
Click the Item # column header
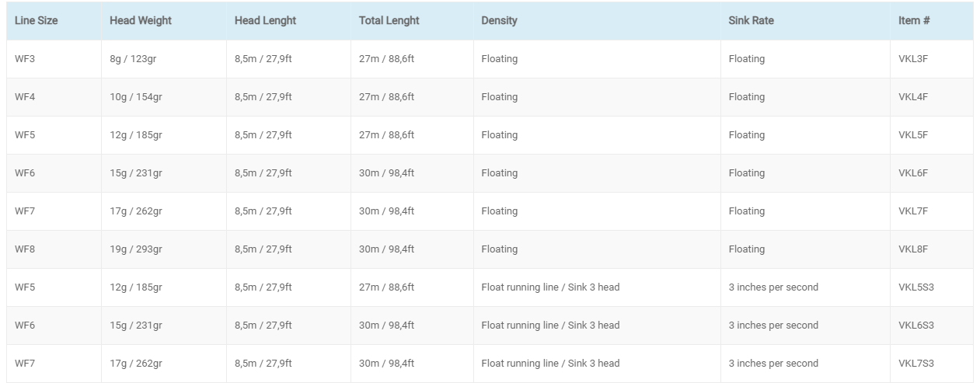[x=914, y=21]
